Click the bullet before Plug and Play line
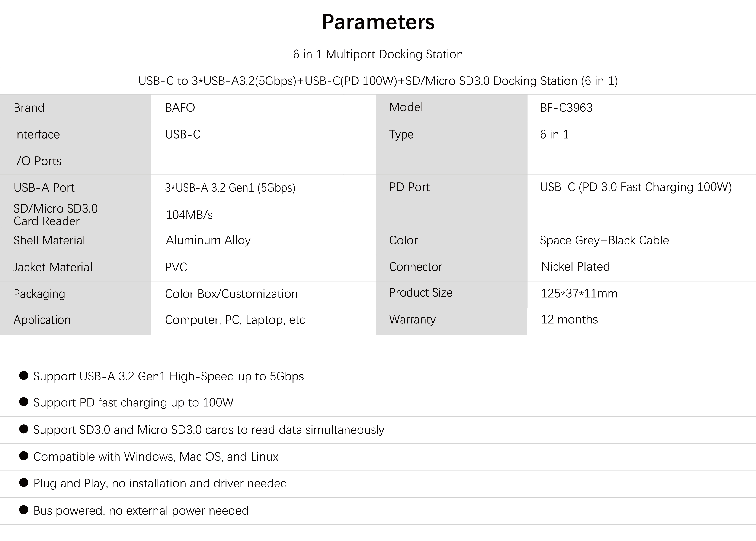Image resolution: width=756 pixels, height=541 pixels. 24,482
